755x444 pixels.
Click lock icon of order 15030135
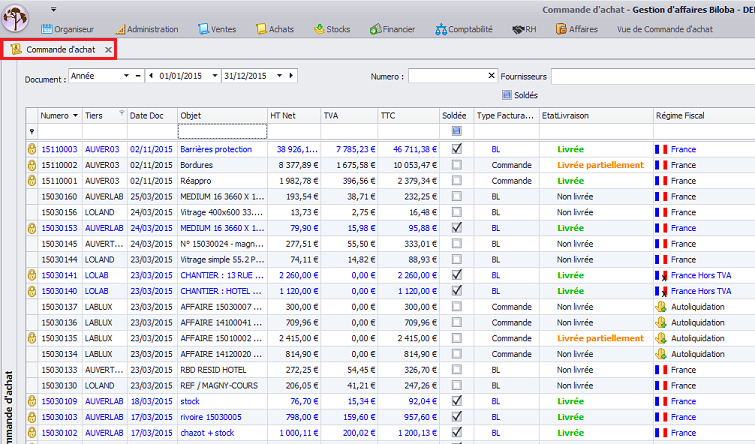pyautogui.click(x=32, y=339)
